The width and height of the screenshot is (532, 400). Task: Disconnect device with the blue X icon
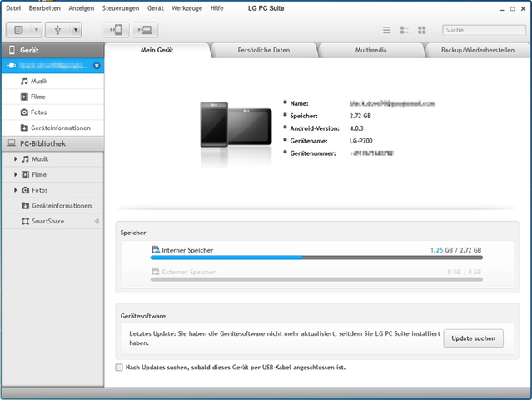(97, 66)
